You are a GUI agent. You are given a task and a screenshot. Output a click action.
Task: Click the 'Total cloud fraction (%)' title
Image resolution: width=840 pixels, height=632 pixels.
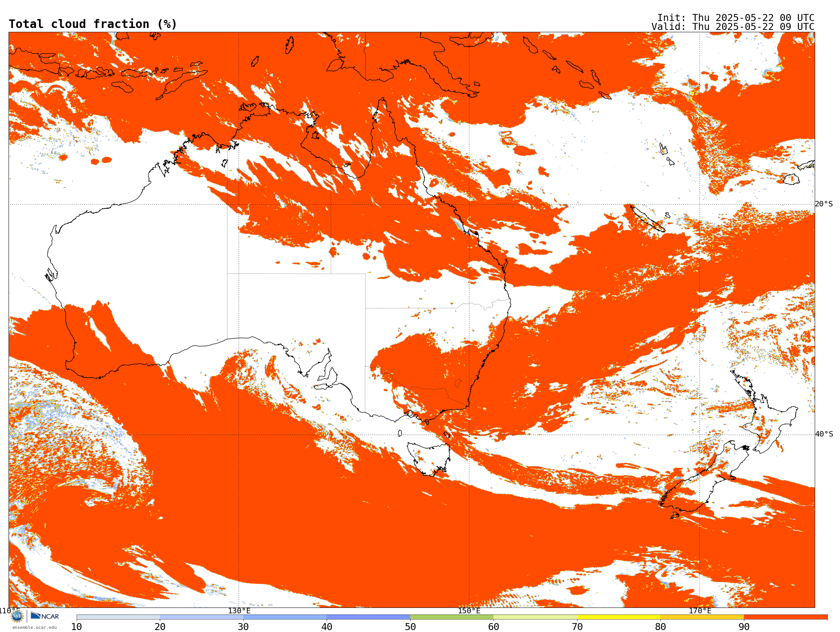pyautogui.click(x=93, y=24)
